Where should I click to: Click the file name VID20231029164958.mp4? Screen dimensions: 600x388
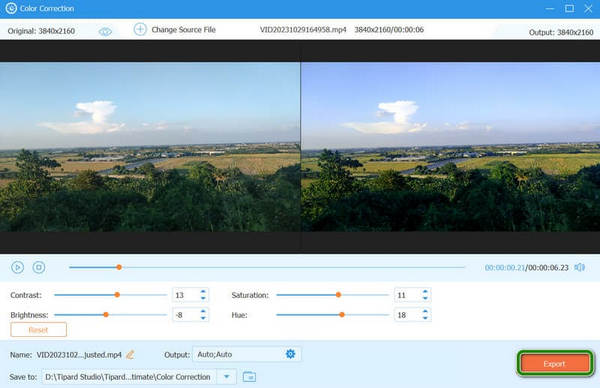[303, 29]
